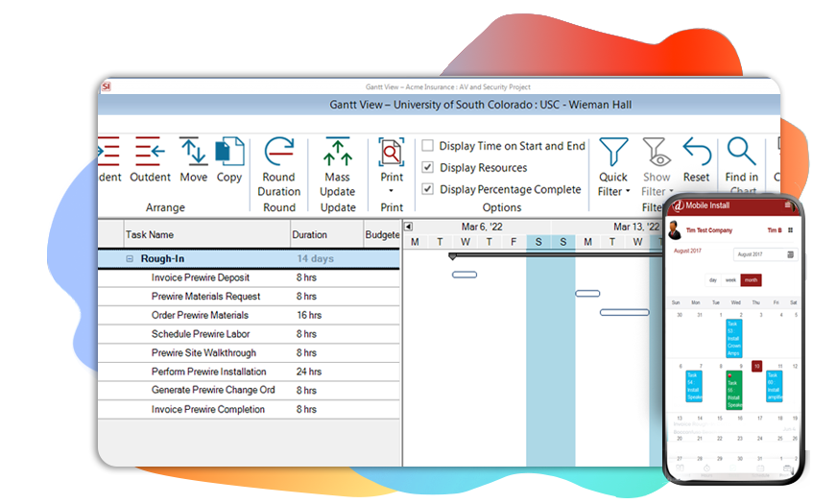837x504 pixels.
Task: Click the Move up/down arrows icon
Action: tap(193, 151)
